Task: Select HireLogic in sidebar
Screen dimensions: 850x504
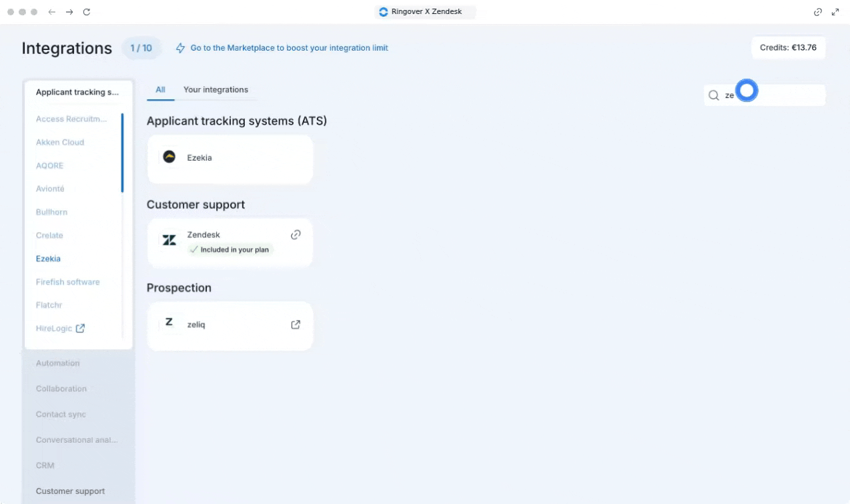Action: pos(54,329)
